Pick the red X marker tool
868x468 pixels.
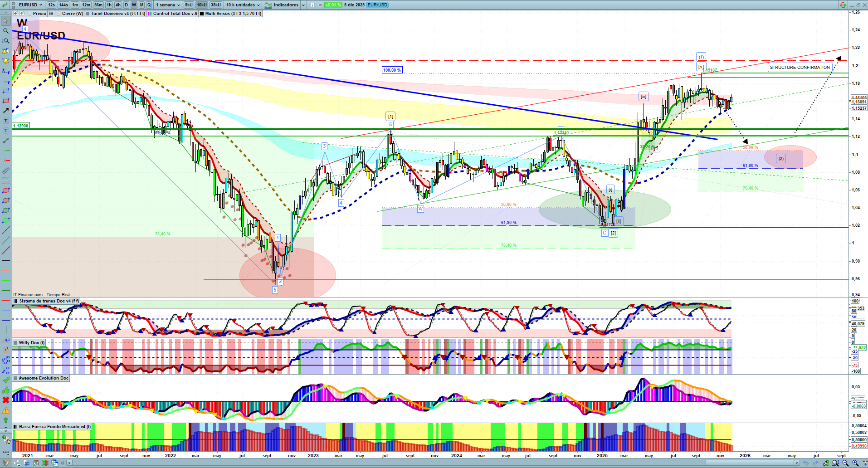click(6, 400)
